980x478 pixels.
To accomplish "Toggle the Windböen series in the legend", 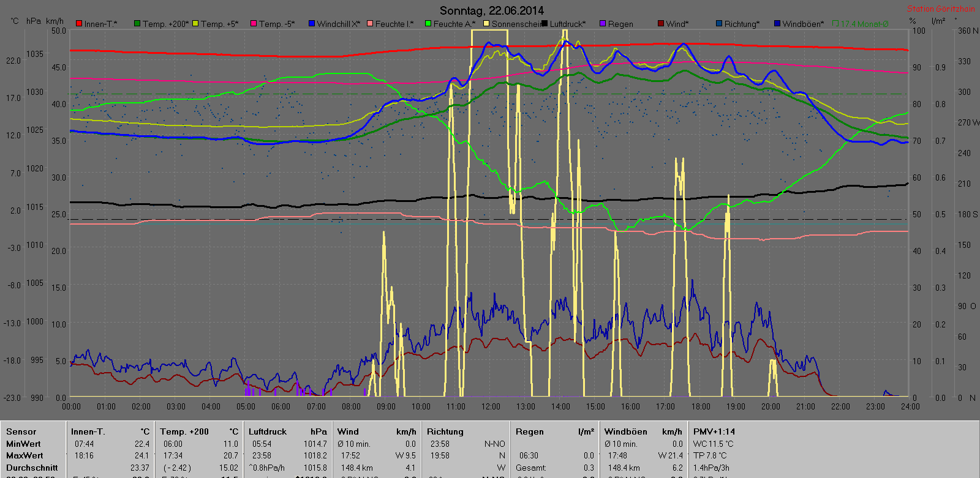I will pyautogui.click(x=777, y=24).
